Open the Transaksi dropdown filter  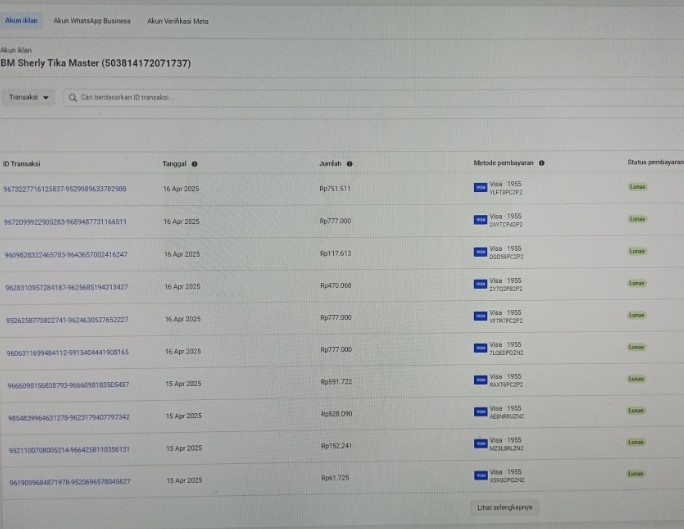coord(29,98)
